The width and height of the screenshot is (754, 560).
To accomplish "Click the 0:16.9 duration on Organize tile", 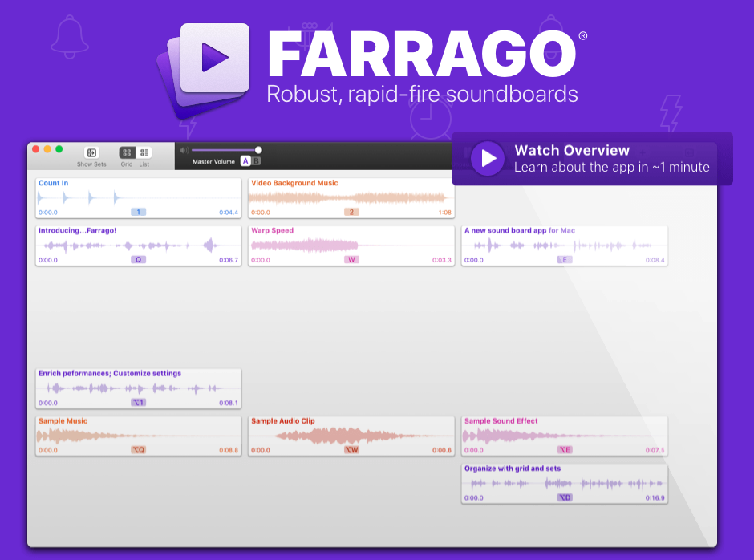I will (x=655, y=498).
